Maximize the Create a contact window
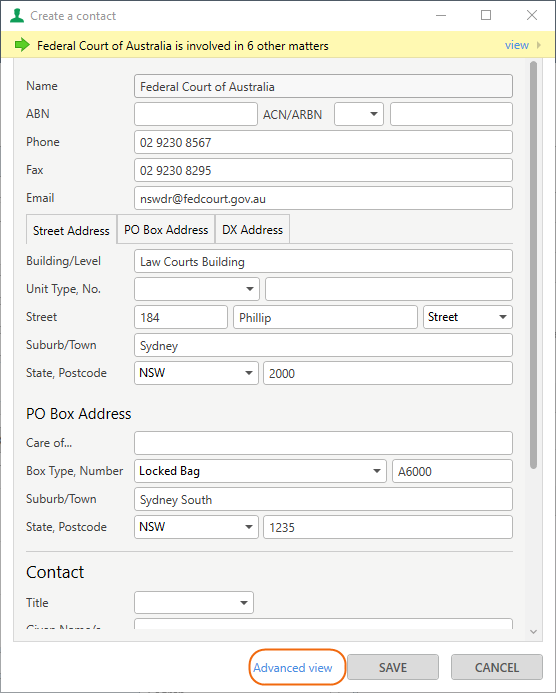 (486, 15)
